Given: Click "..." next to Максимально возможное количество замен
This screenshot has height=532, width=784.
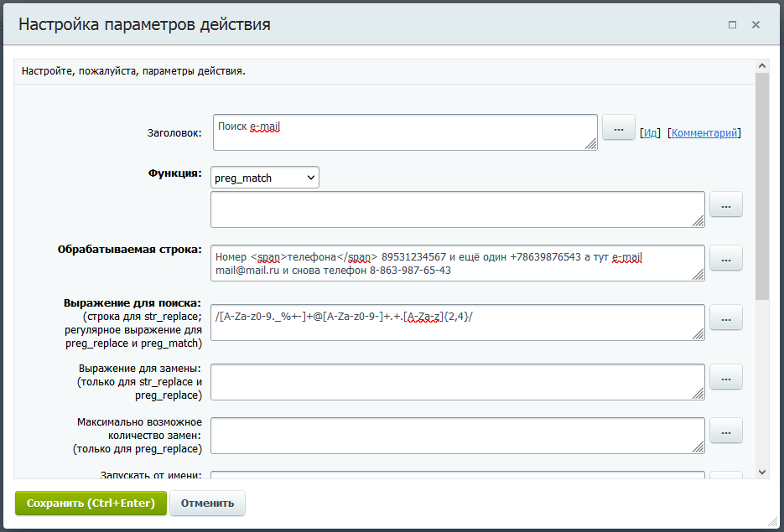Looking at the screenshot, I should pos(726,430).
